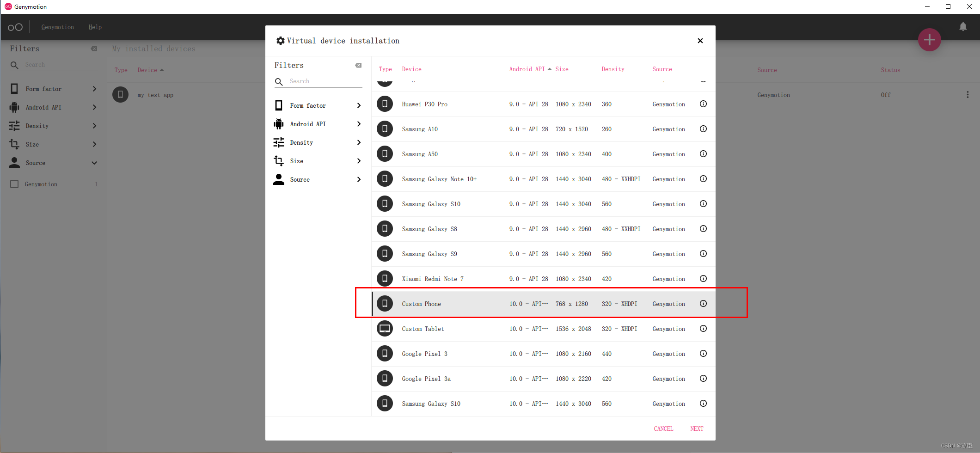The image size is (980, 453).
Task: Select the Samsung Galaxy S9 row
Action: (543, 254)
